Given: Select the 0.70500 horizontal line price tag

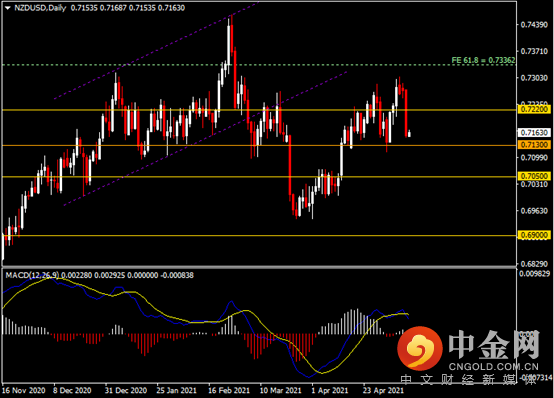Looking at the screenshot, I should click(x=534, y=176).
